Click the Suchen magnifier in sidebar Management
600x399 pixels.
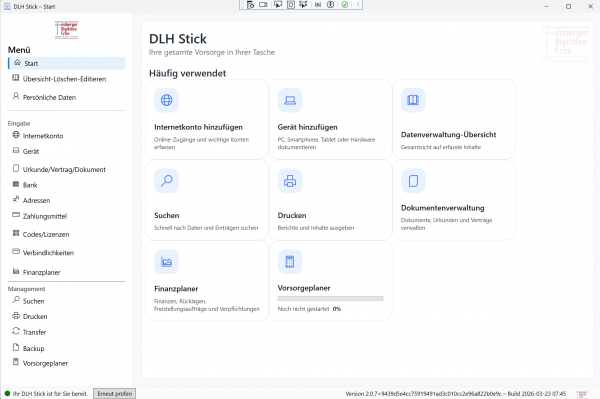pos(16,300)
